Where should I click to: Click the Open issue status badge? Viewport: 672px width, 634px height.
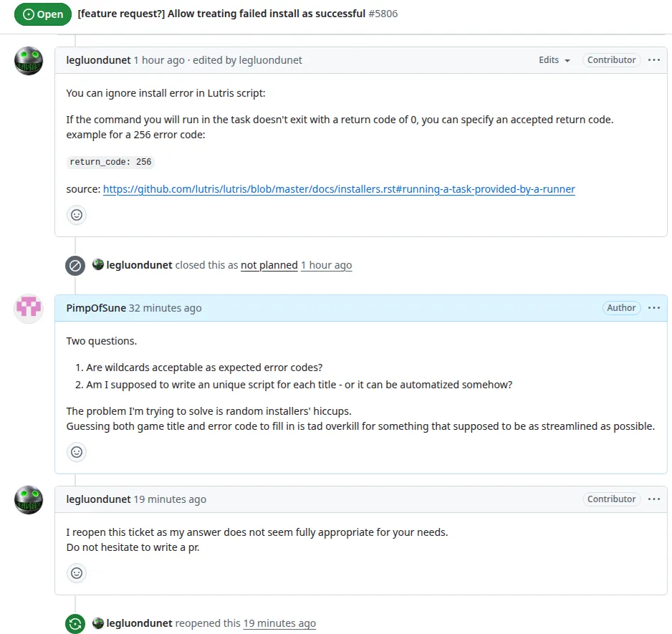[43, 14]
